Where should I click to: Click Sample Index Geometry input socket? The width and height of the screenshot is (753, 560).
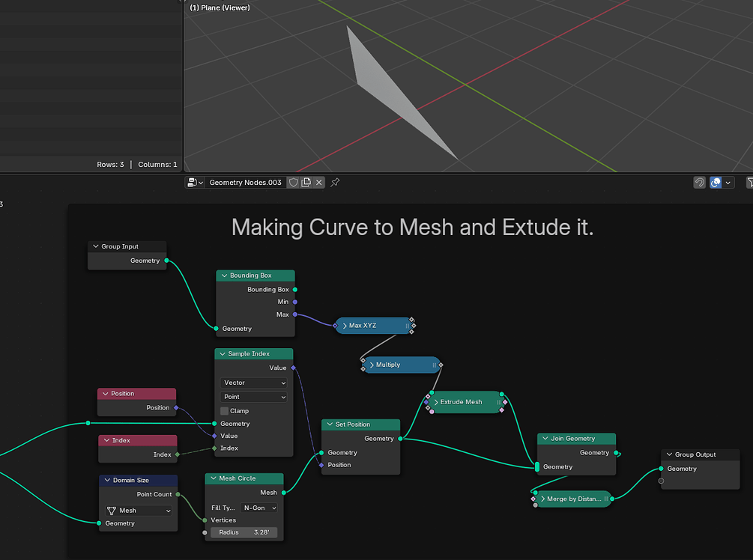tap(214, 424)
